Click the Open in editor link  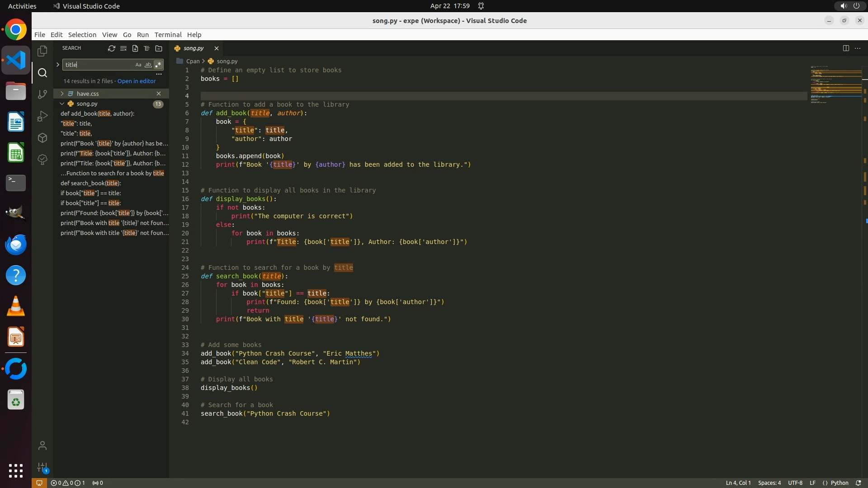pos(137,81)
